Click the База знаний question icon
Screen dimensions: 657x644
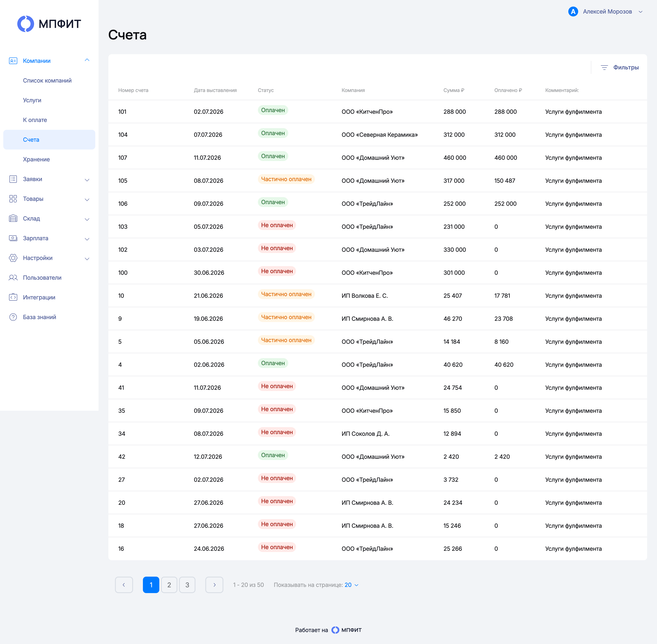click(x=13, y=317)
